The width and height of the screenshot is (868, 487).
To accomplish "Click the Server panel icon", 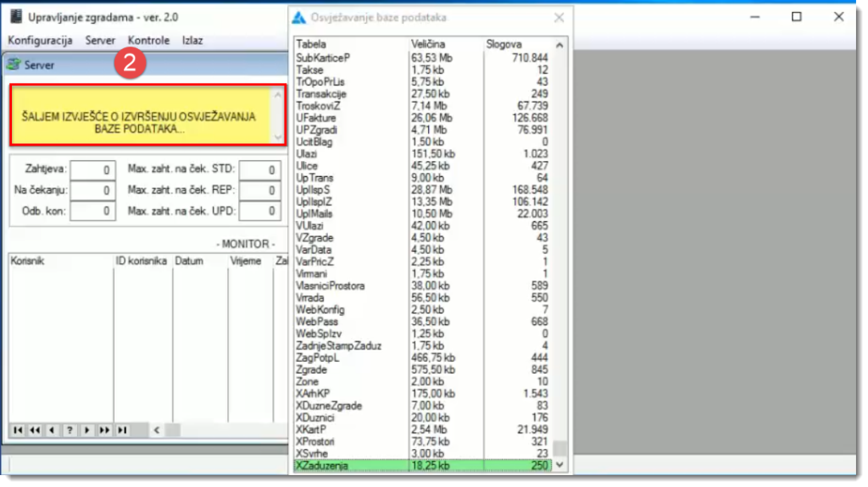I will pyautogui.click(x=14, y=64).
